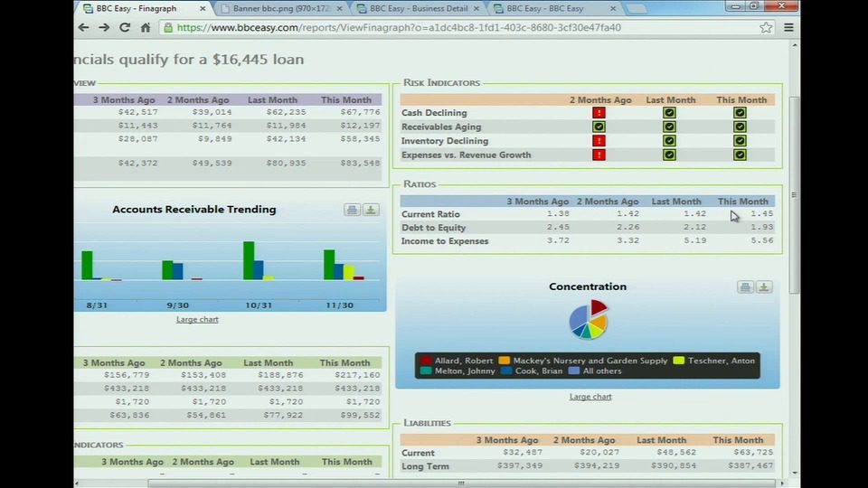Open Large chart link under Concentration
Viewport: 868px width, 488px height.
pyautogui.click(x=590, y=397)
